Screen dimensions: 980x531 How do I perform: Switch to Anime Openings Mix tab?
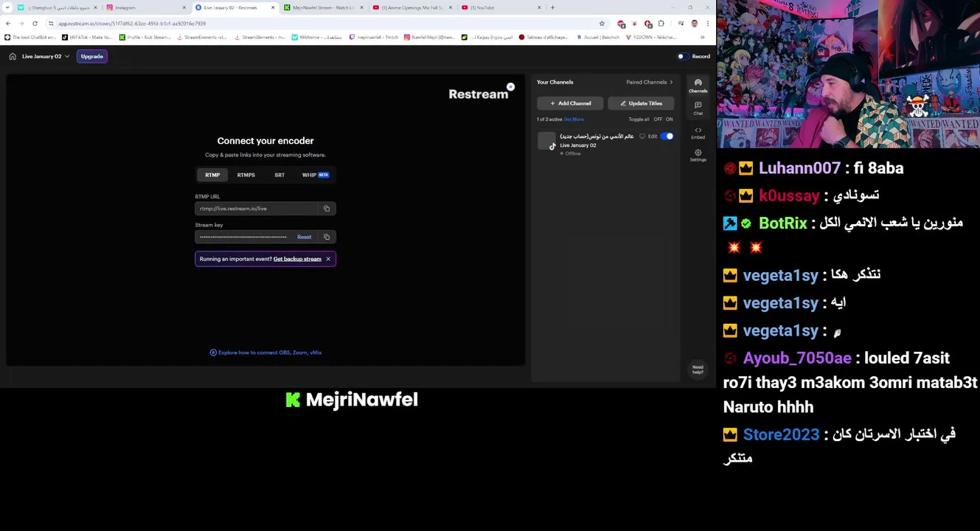(411, 7)
